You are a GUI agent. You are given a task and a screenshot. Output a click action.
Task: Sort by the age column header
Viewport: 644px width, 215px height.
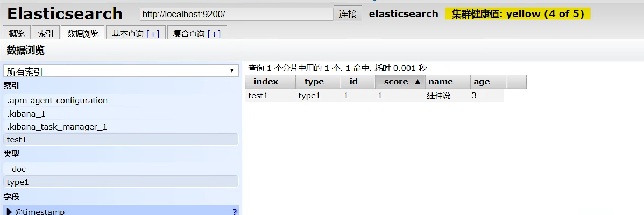tap(489, 82)
